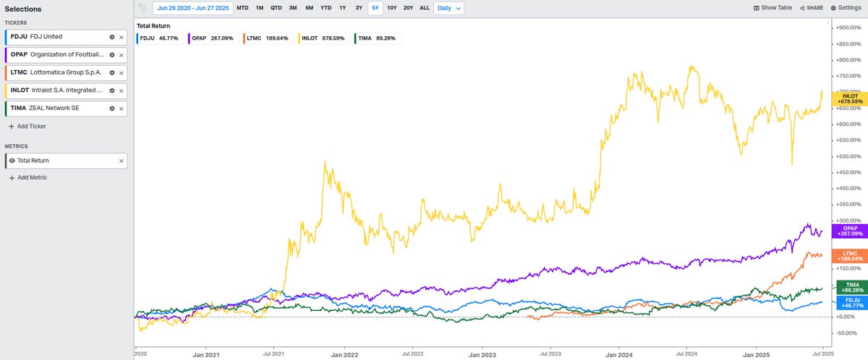This screenshot has width=868, height=360.
Task: Click Add Ticker
Action: pos(26,126)
